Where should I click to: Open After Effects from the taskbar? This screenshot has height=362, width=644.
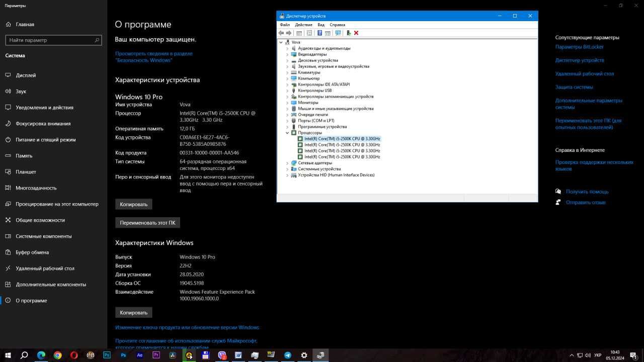click(140, 355)
